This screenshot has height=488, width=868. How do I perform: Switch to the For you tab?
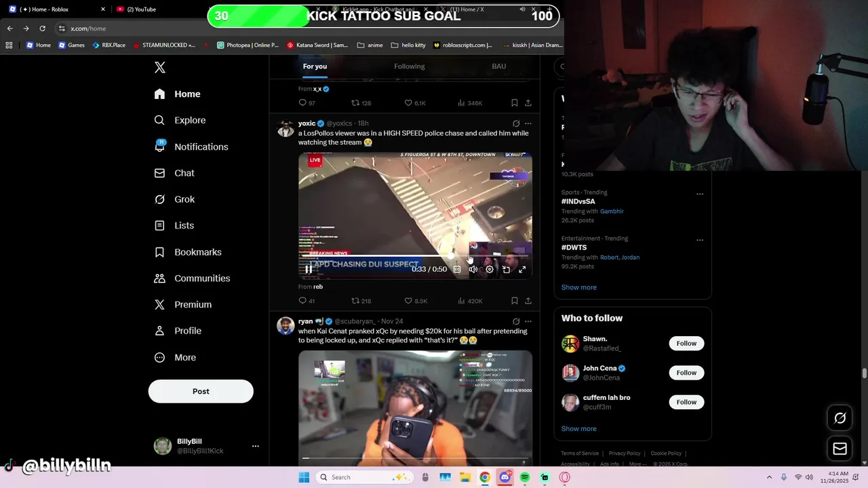[315, 66]
